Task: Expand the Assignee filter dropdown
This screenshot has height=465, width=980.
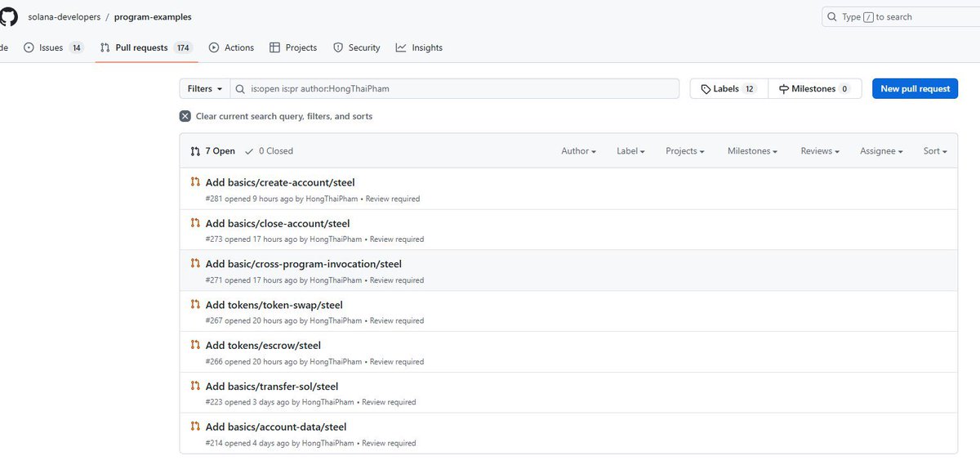Action: pyautogui.click(x=881, y=151)
